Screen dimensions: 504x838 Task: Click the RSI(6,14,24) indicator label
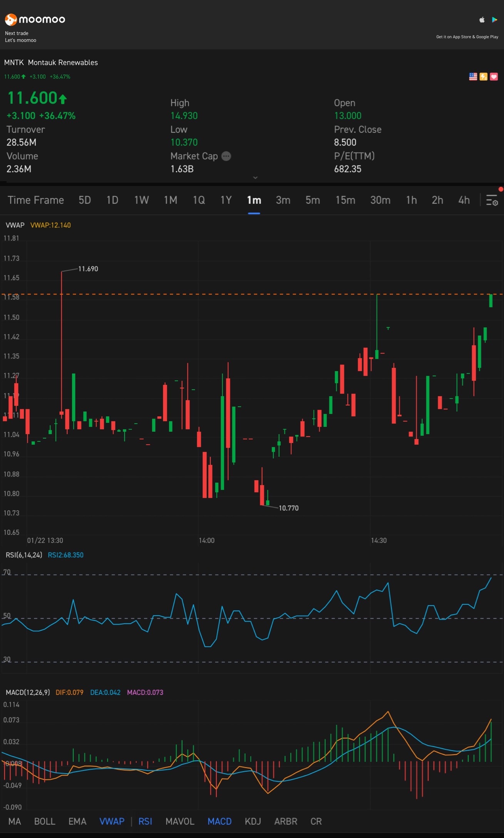(24, 555)
